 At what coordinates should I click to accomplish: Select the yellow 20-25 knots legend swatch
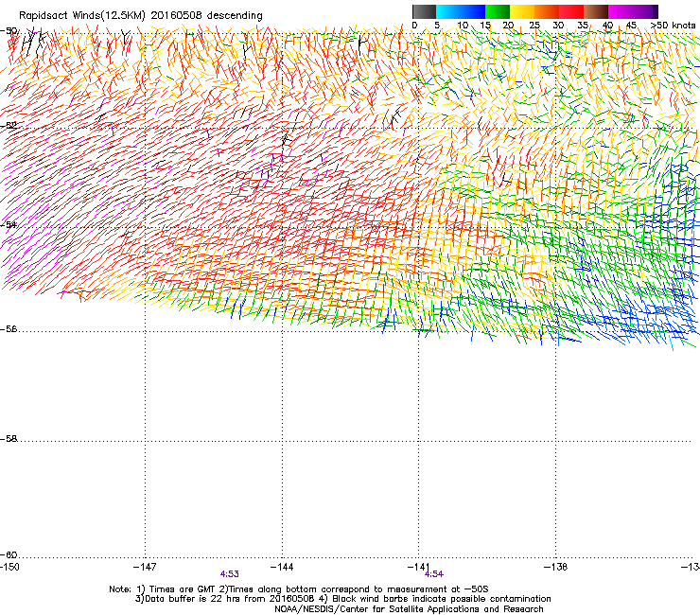click(x=522, y=11)
